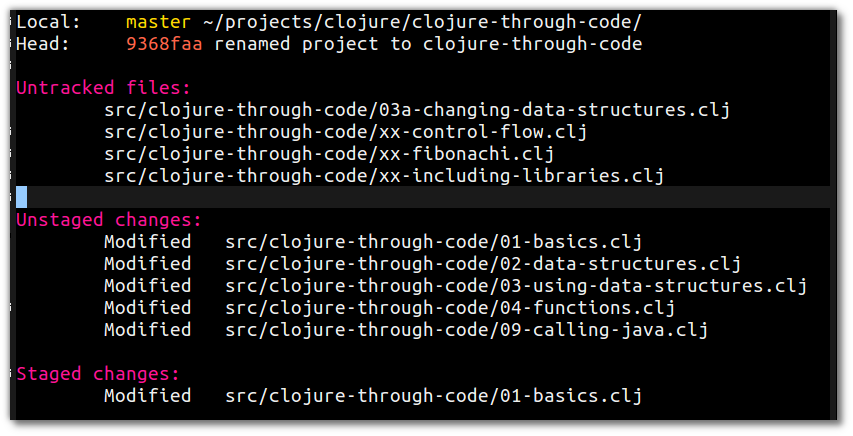Click the blue cursor block on empty line
This screenshot has height=436, width=853.
point(22,197)
